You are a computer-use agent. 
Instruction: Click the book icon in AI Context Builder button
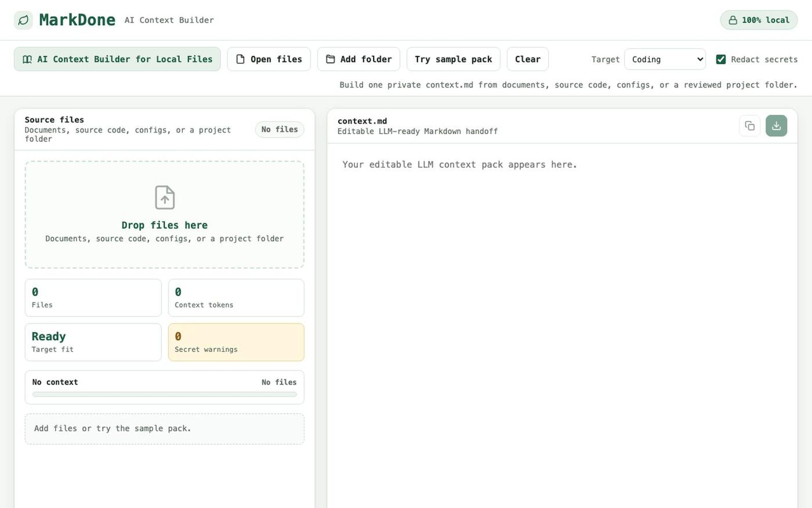pos(27,59)
